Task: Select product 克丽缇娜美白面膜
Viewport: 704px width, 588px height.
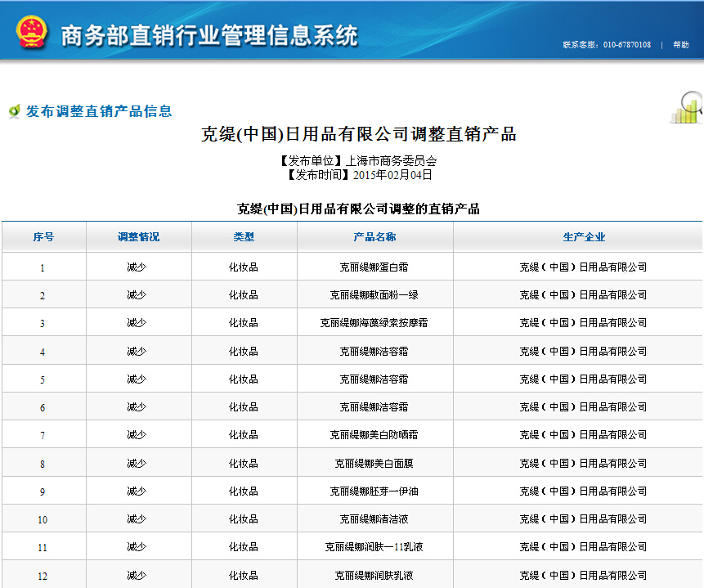Action: pos(374,464)
